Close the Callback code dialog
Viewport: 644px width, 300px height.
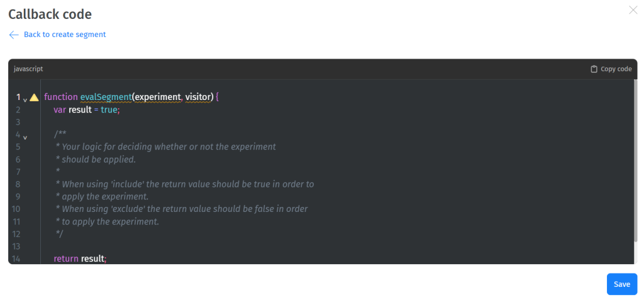click(x=633, y=10)
